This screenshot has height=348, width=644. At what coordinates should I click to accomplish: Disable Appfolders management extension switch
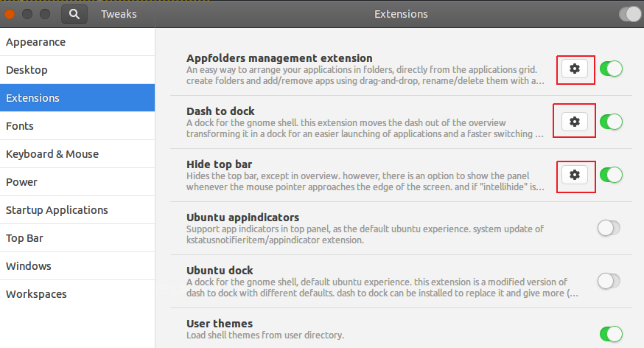coord(611,69)
